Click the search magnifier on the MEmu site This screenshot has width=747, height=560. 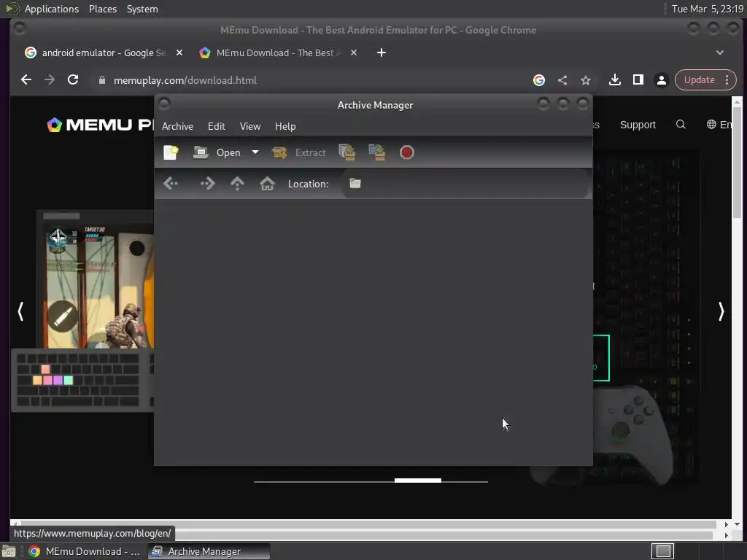click(x=681, y=125)
